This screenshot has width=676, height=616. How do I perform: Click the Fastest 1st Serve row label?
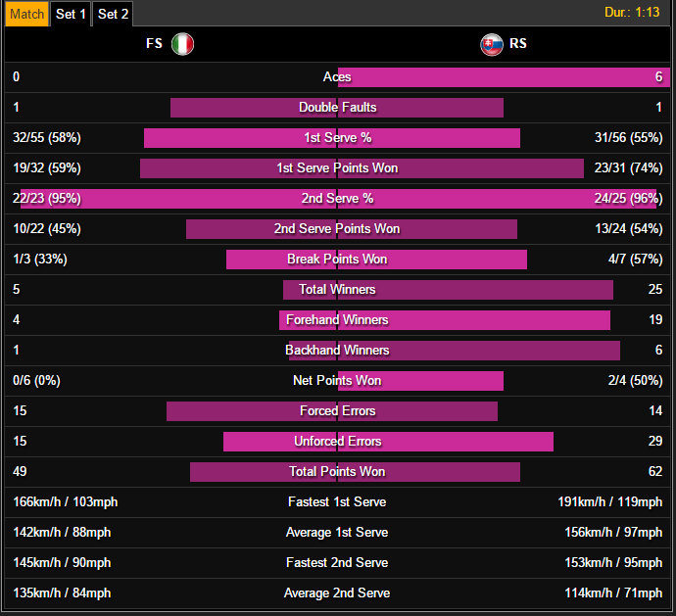pos(337,502)
